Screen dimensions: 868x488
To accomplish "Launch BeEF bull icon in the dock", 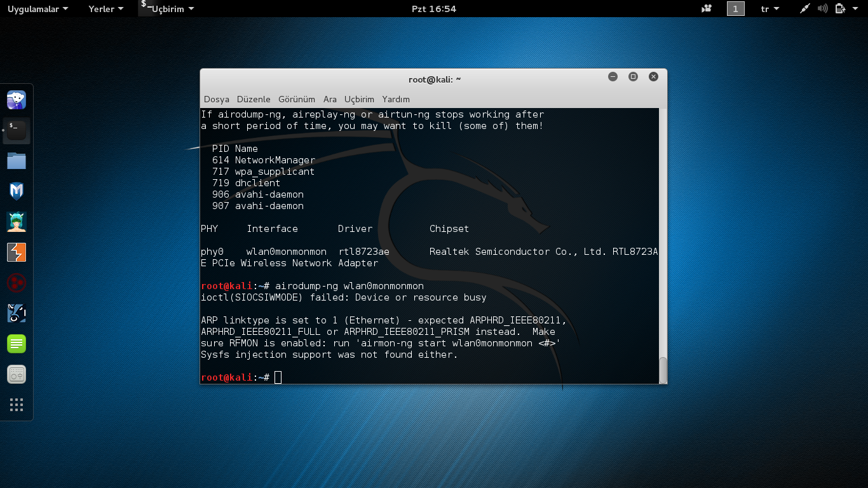I will pos(17,313).
